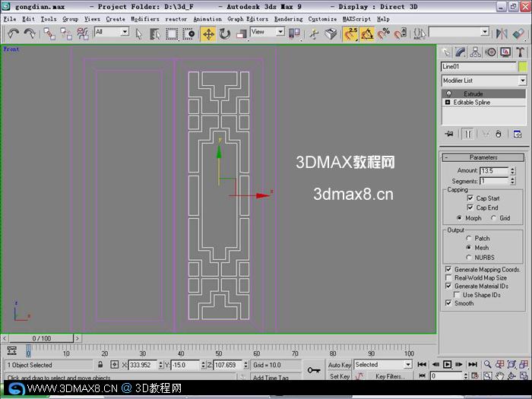Click the Redo arrow icon
This screenshot has width=532, height=399.
[x=30, y=33]
